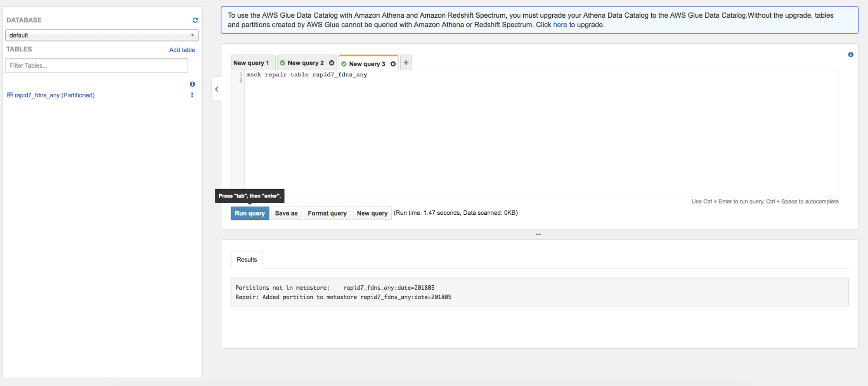Click the Save as button

pyautogui.click(x=286, y=213)
